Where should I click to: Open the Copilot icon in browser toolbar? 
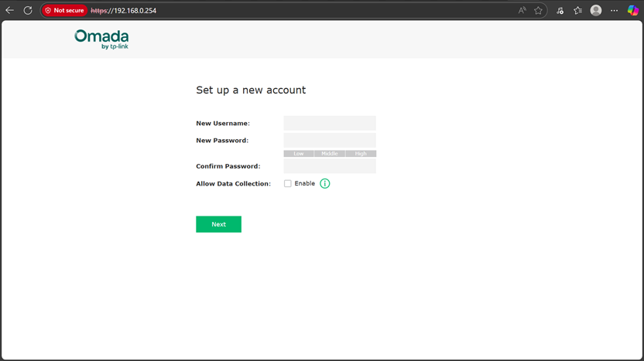(633, 11)
